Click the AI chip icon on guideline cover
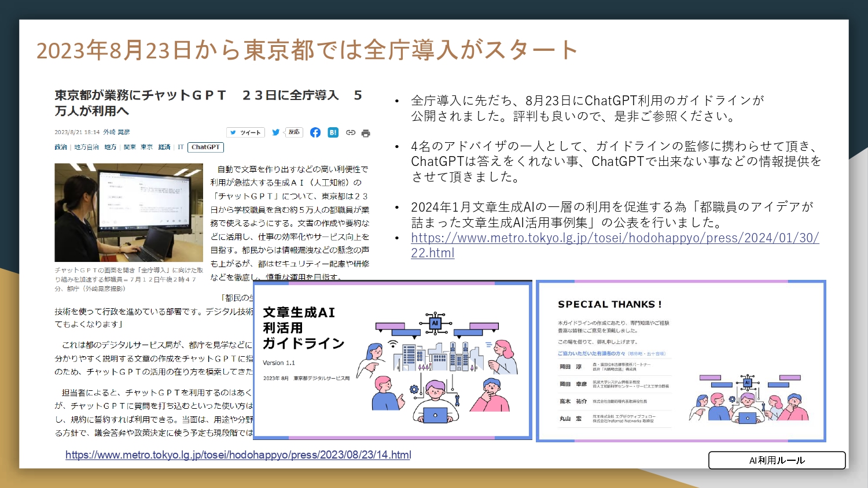The image size is (868, 488). click(x=435, y=323)
